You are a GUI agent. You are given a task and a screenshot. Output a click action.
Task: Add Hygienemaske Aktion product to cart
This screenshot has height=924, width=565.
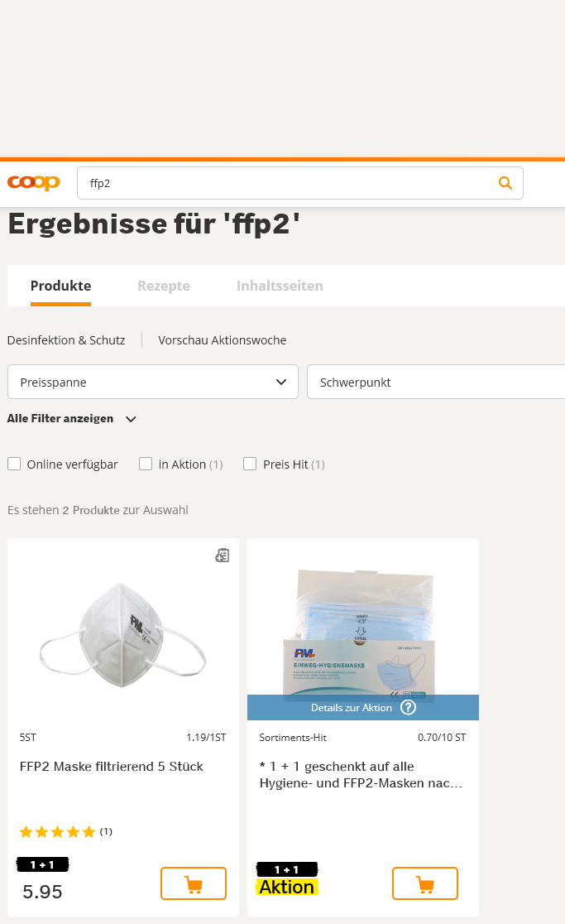click(x=425, y=883)
